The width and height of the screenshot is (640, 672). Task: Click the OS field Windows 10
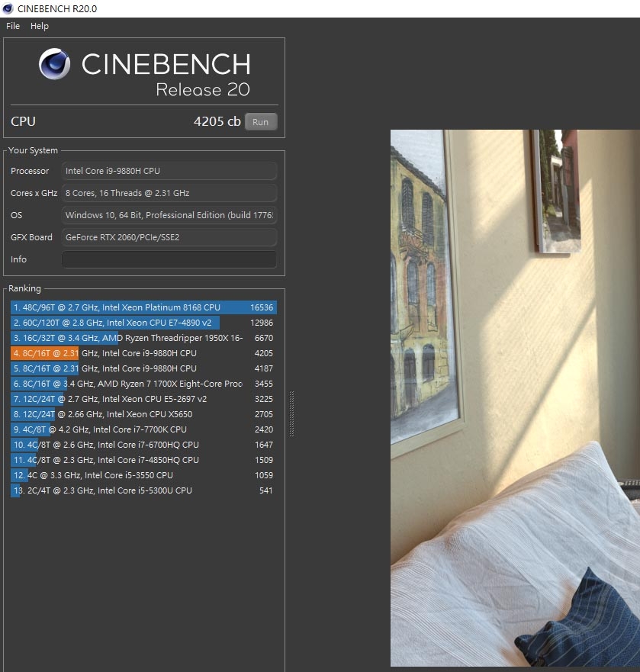click(x=169, y=215)
